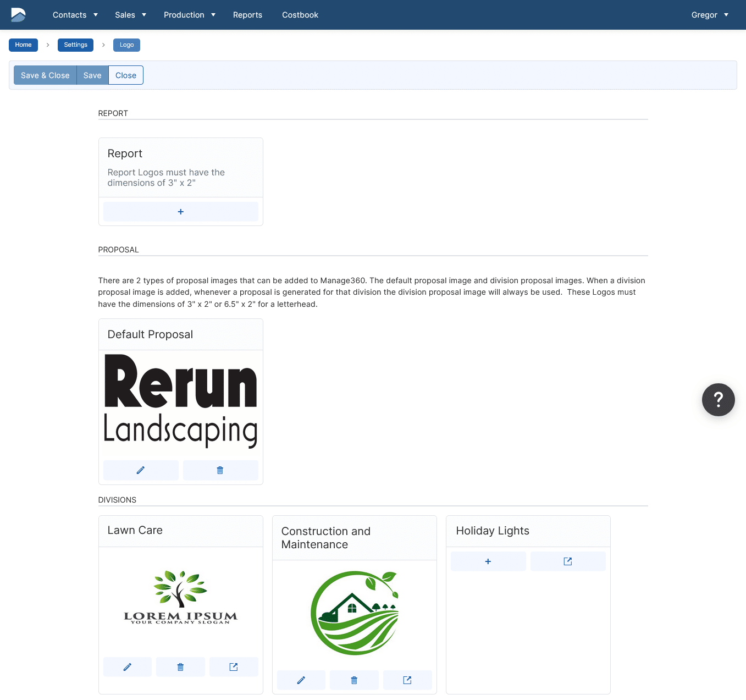Expand the Contacts dropdown menu
Image resolution: width=746 pixels, height=700 pixels.
coord(75,15)
